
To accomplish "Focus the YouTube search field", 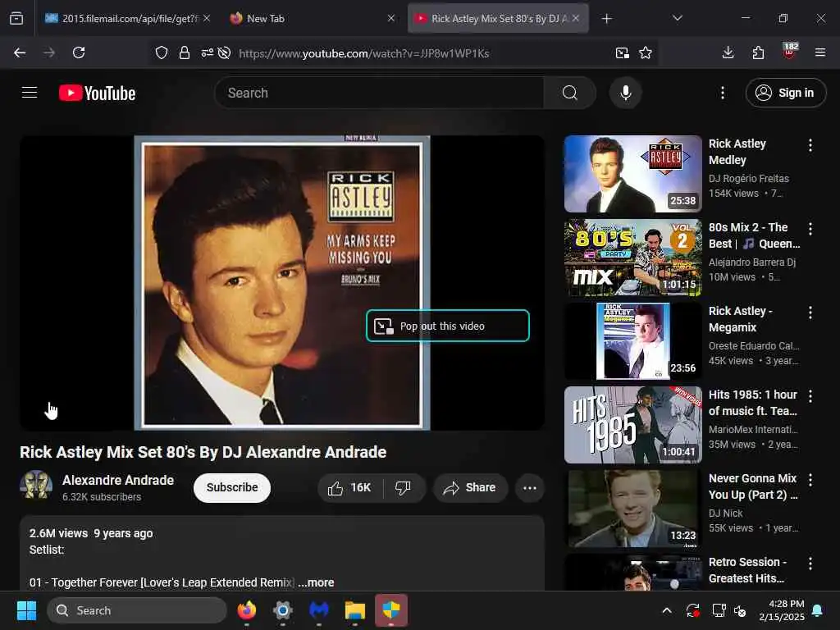I will coord(379,93).
